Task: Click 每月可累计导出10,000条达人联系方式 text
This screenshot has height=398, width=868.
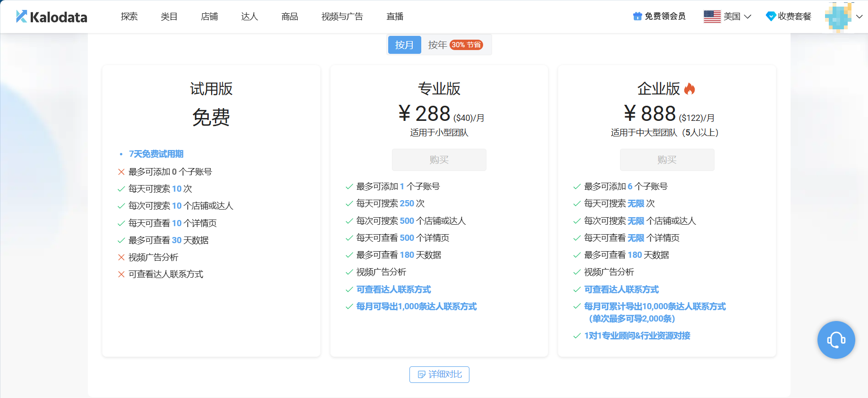Action: click(655, 306)
